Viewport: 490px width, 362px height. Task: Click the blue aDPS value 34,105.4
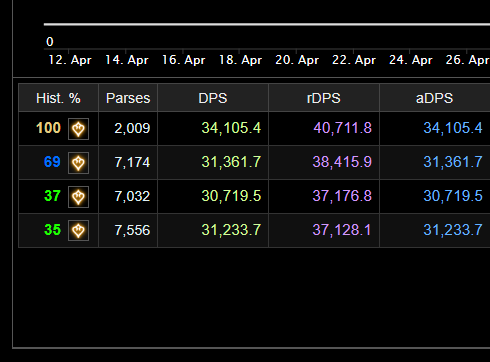click(x=453, y=128)
